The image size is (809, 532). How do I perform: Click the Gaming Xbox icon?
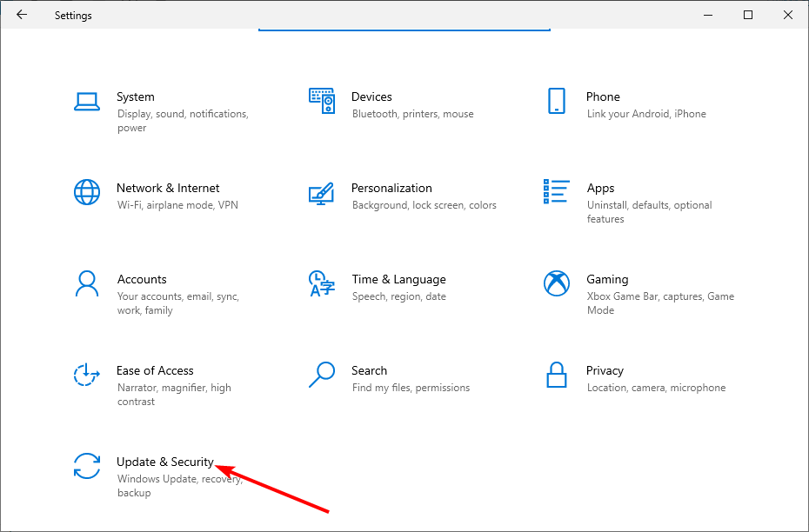[x=557, y=283]
